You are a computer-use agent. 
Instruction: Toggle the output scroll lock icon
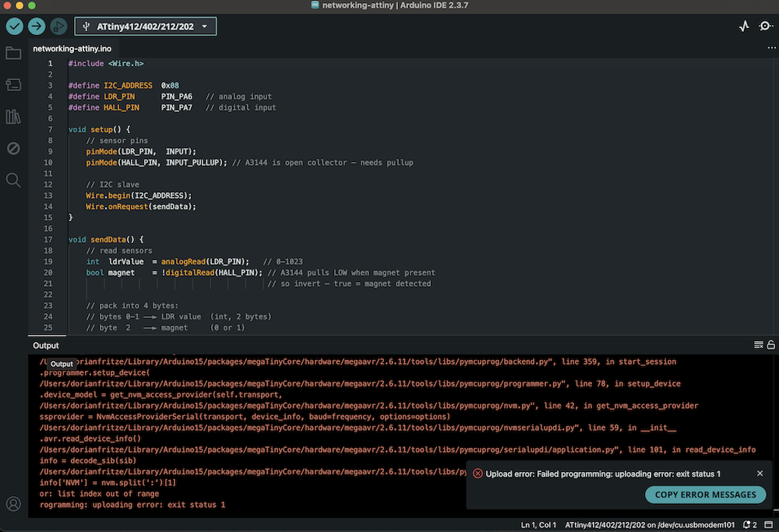click(x=771, y=345)
